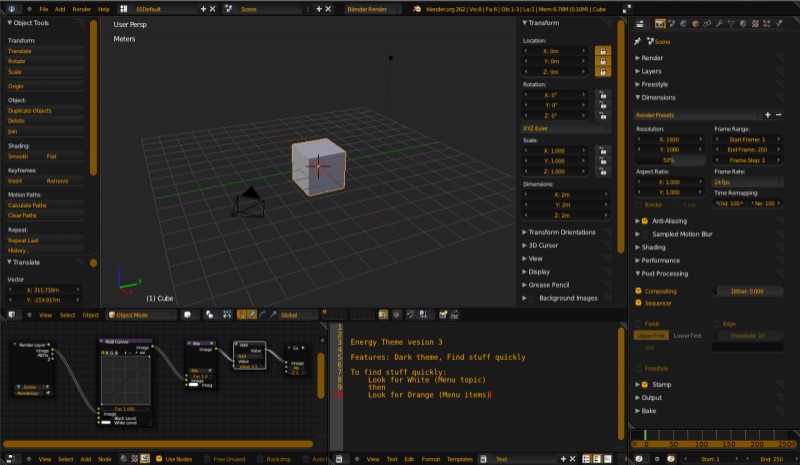The image size is (800, 465).
Task: Adjust the 50% resolution percentage slider
Action: (x=670, y=160)
